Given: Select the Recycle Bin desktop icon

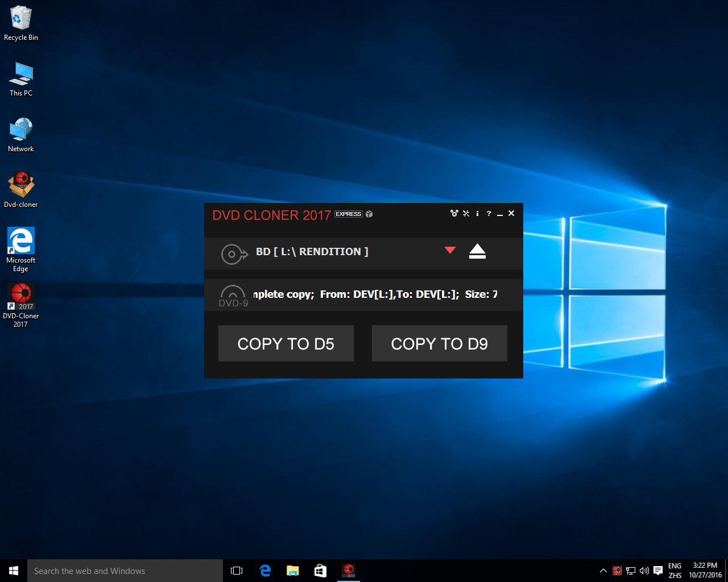Looking at the screenshot, I should point(21,24).
